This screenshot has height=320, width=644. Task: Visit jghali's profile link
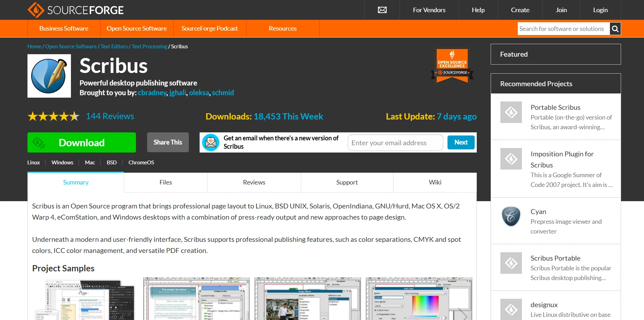[178, 93]
